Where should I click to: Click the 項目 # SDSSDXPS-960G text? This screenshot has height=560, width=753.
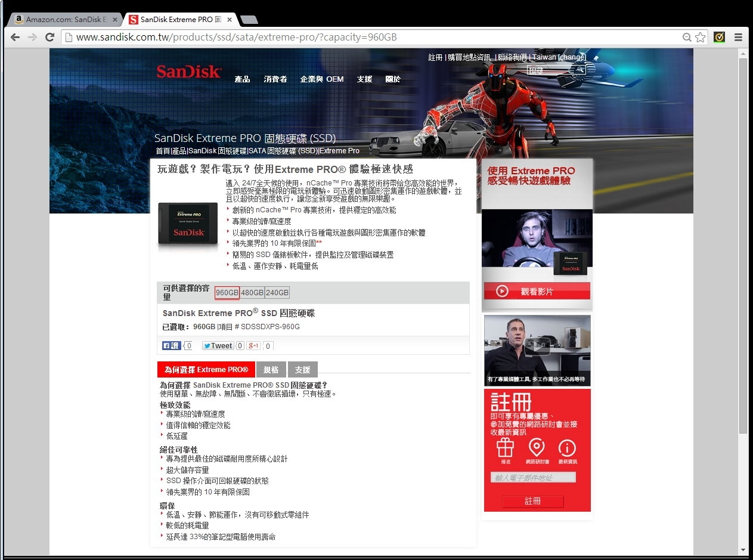click(259, 327)
